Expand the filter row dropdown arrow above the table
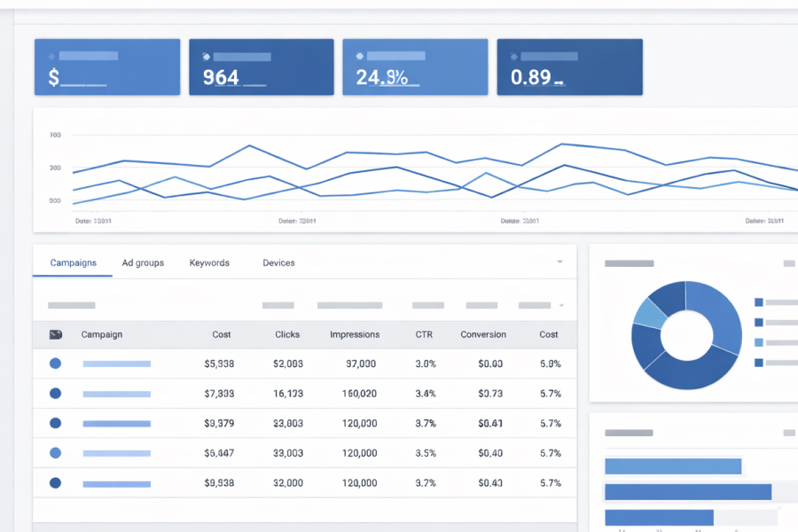Viewport: 798px width, 532px height. [x=560, y=306]
